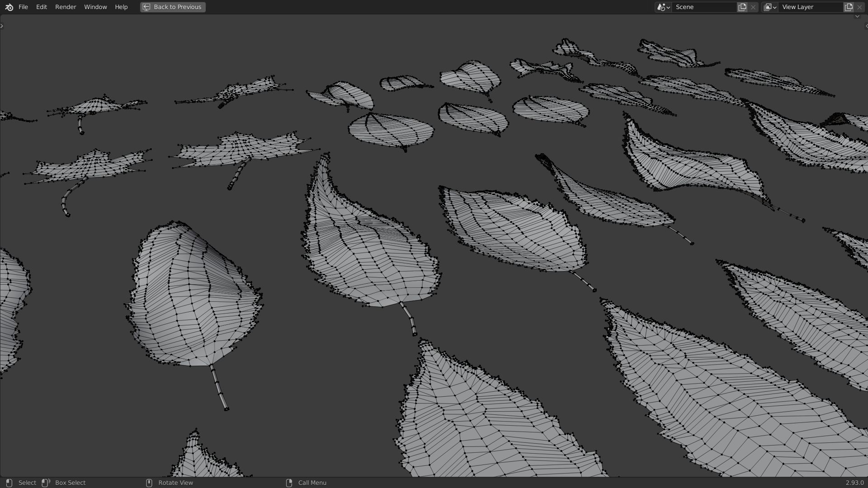Click the Back to Previous button
Viewport: 868px width, 488px height.
click(173, 7)
